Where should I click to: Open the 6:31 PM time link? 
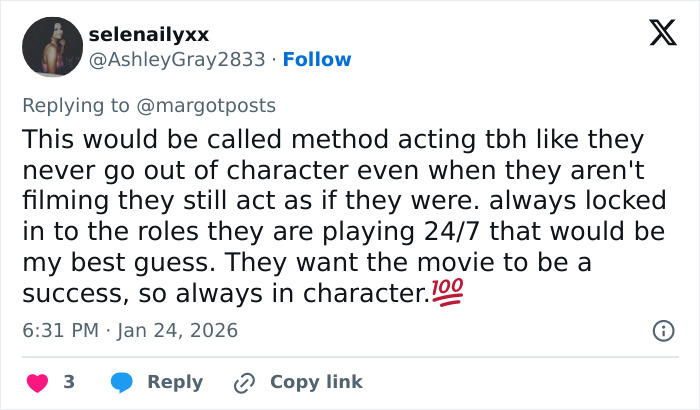tap(60, 330)
